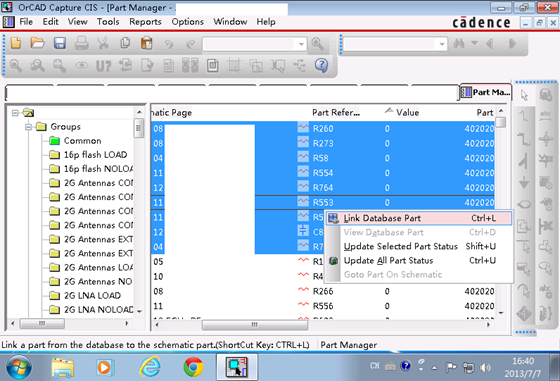Select the R554 part row
This screenshot has height=381, width=560.
pyautogui.click(x=323, y=173)
